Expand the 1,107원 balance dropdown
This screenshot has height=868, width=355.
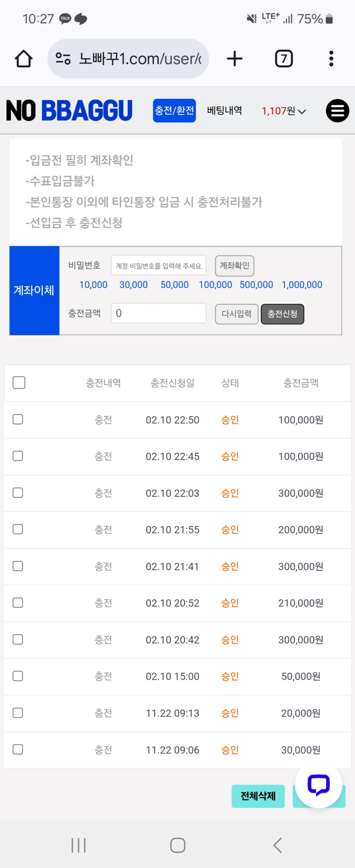click(x=284, y=111)
